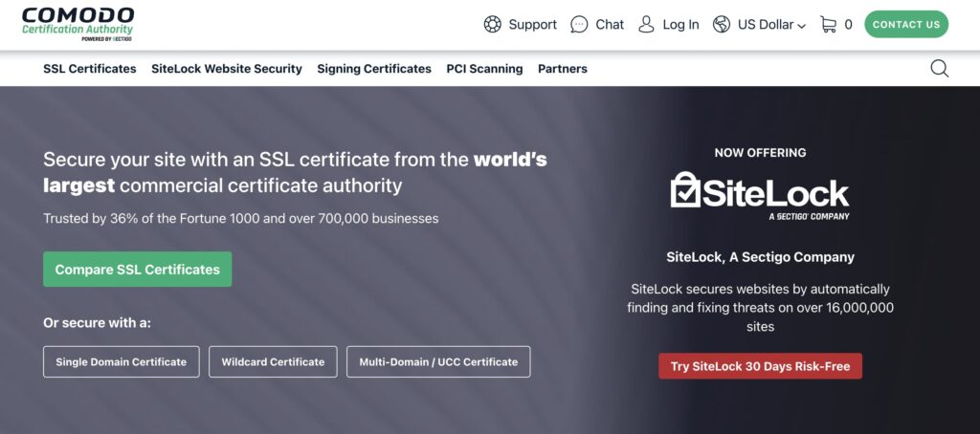Select Single Domain Certificate button
The height and width of the screenshot is (434, 980).
[122, 361]
